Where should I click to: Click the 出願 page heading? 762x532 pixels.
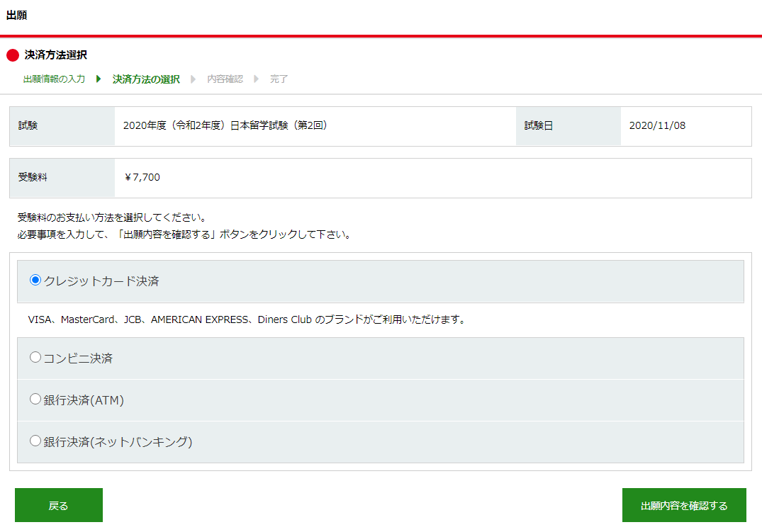tap(16, 15)
